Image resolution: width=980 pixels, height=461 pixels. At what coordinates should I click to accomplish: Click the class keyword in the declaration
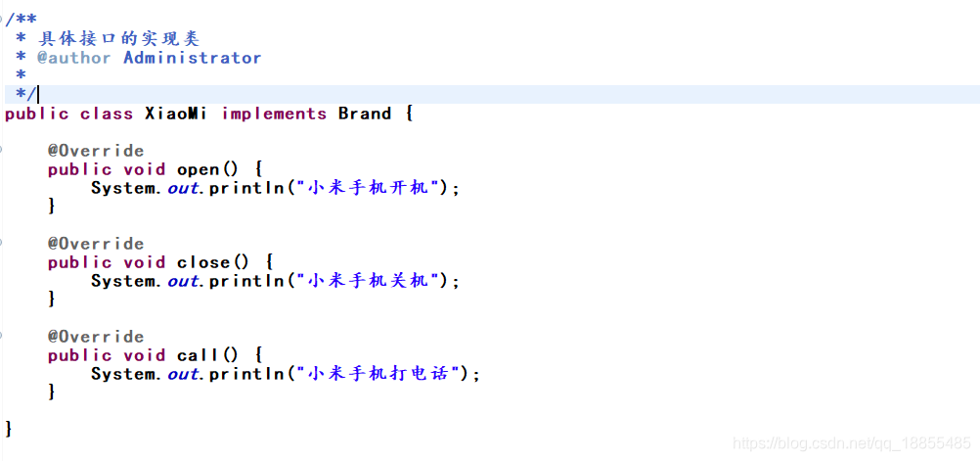107,114
